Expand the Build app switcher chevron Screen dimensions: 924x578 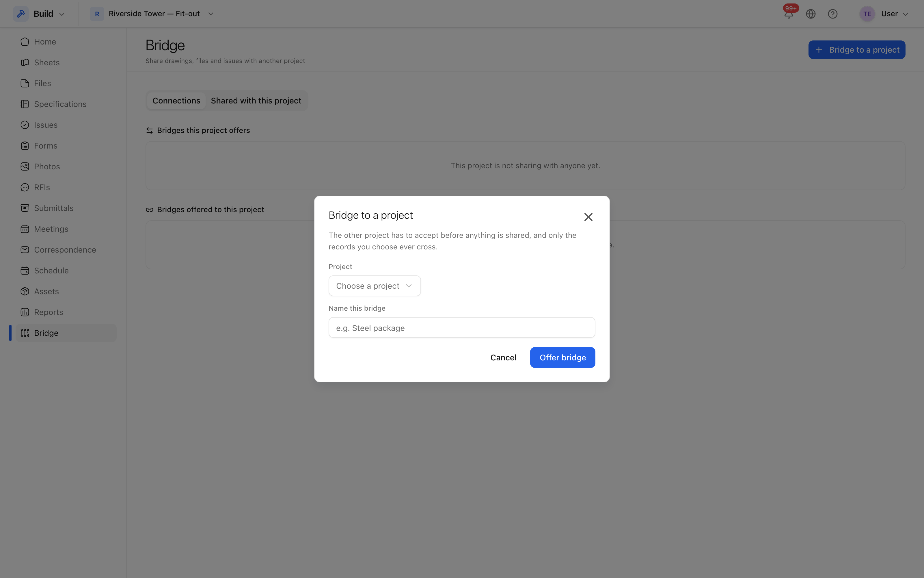coord(62,14)
